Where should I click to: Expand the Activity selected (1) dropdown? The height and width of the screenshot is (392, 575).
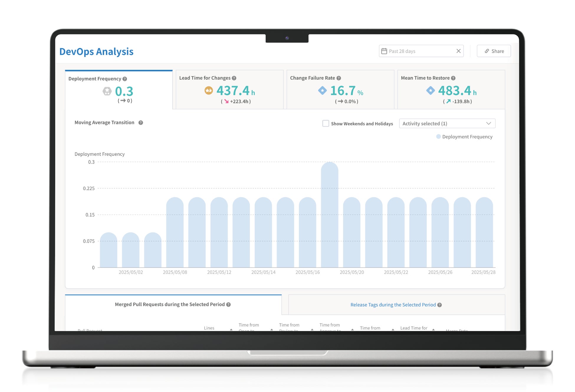click(x=447, y=123)
